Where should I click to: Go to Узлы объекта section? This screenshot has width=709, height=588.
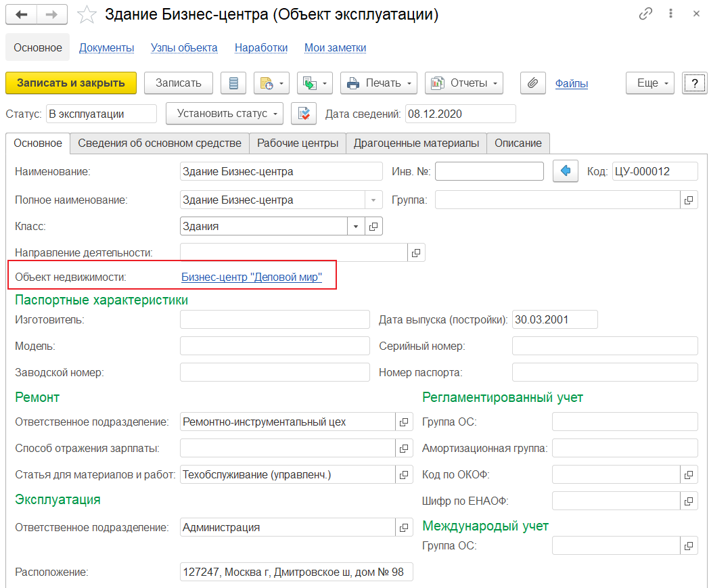[x=184, y=47]
